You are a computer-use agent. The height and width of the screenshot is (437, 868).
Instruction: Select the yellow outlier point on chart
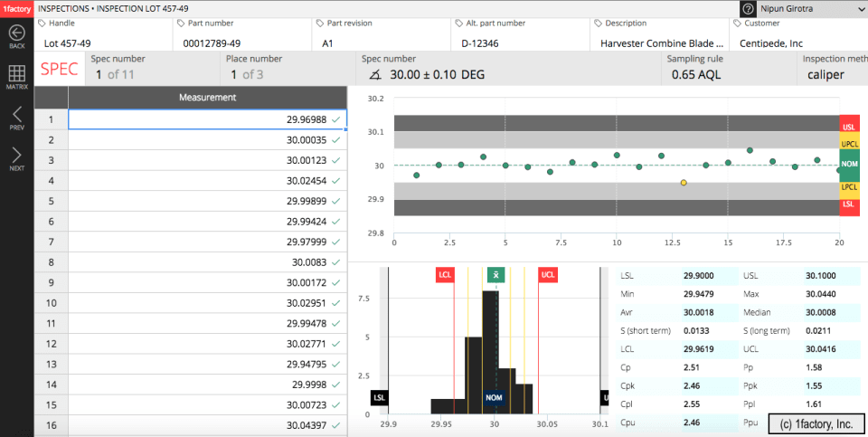pos(684,183)
